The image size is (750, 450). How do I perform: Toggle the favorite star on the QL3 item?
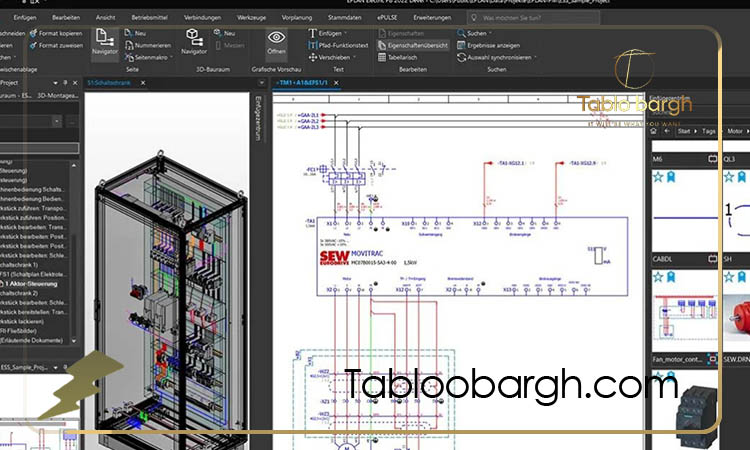point(728,177)
